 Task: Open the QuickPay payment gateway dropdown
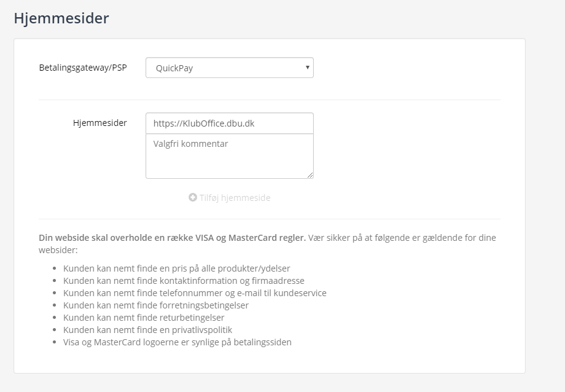229,68
